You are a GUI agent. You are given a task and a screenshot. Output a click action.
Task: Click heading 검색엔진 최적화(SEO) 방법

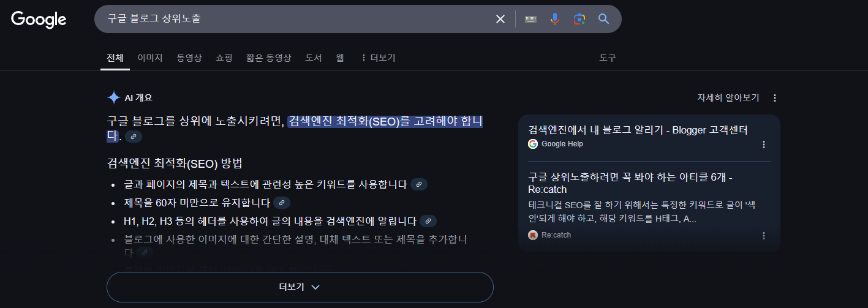[x=175, y=163]
